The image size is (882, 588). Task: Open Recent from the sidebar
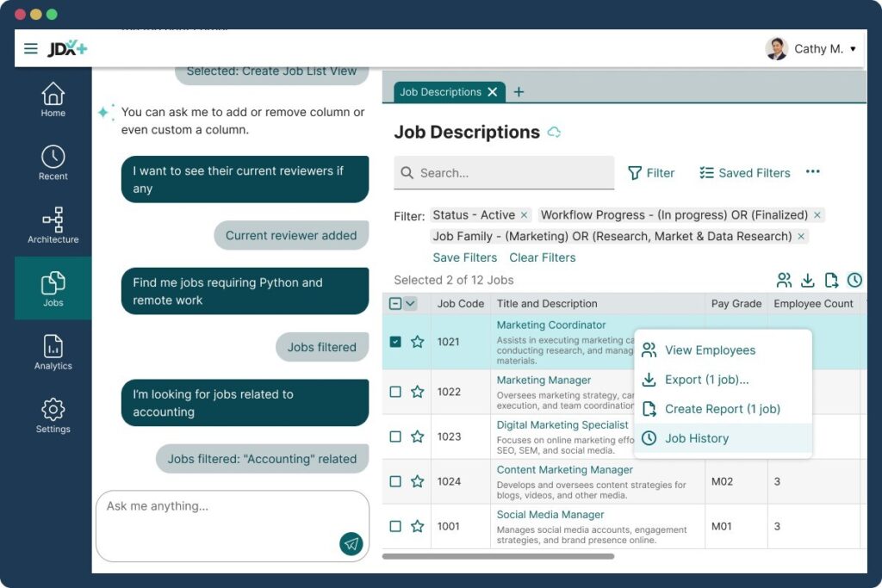tap(53, 162)
